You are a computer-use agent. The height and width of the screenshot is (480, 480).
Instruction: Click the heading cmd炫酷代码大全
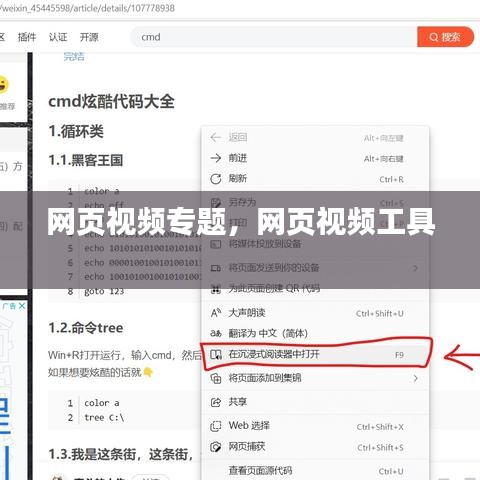111,101
